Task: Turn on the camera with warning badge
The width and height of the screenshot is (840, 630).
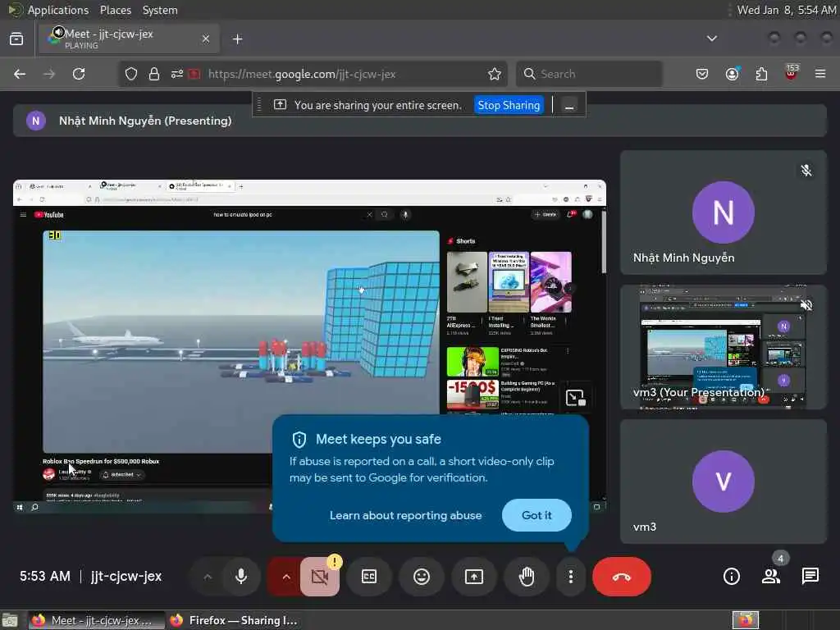Action: point(320,577)
